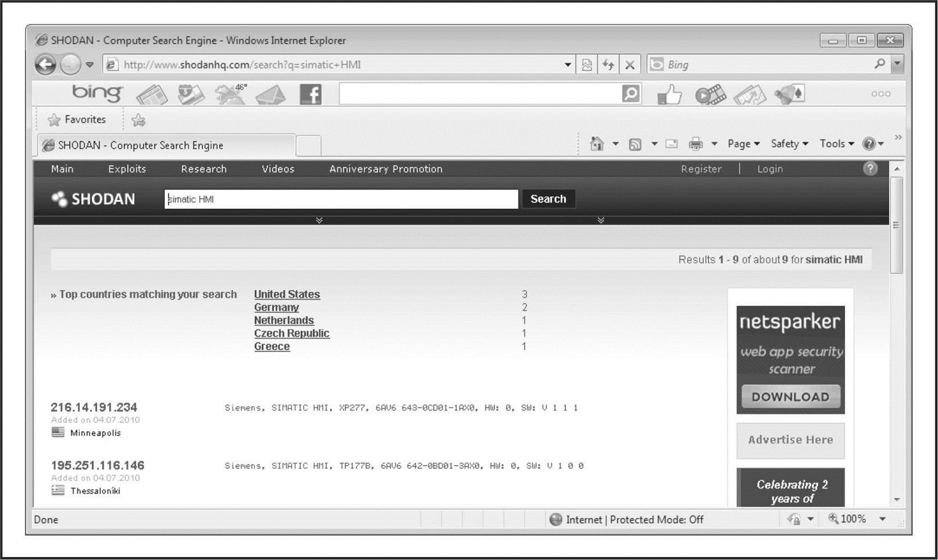938x560 pixels.
Task: Open the Facebook icon on Bing toolbar
Action: [x=311, y=94]
